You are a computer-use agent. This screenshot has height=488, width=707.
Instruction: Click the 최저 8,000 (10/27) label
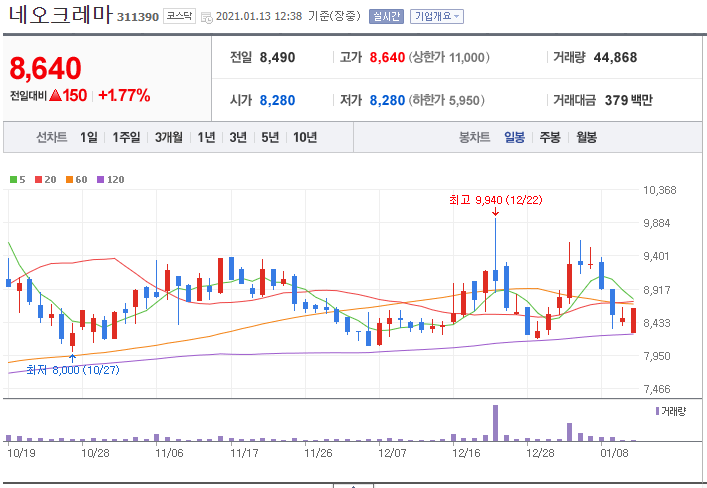[73, 370]
